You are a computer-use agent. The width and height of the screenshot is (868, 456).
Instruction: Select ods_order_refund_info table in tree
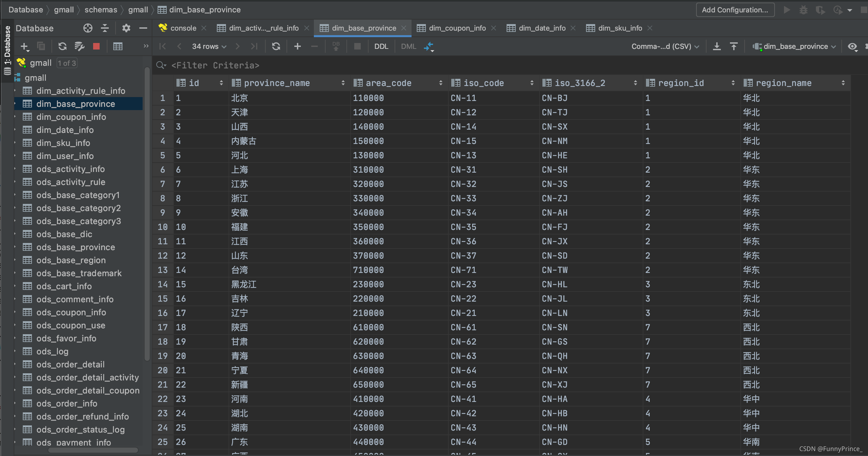(x=83, y=417)
